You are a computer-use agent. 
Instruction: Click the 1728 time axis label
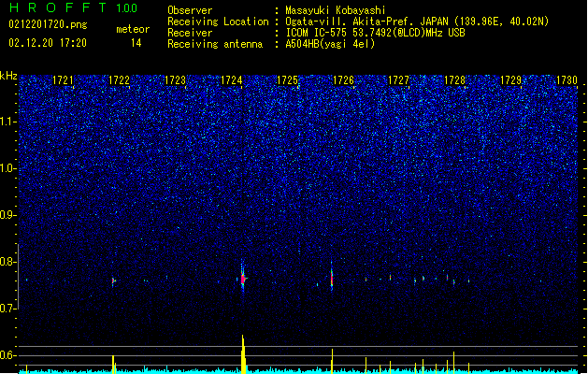[454, 79]
